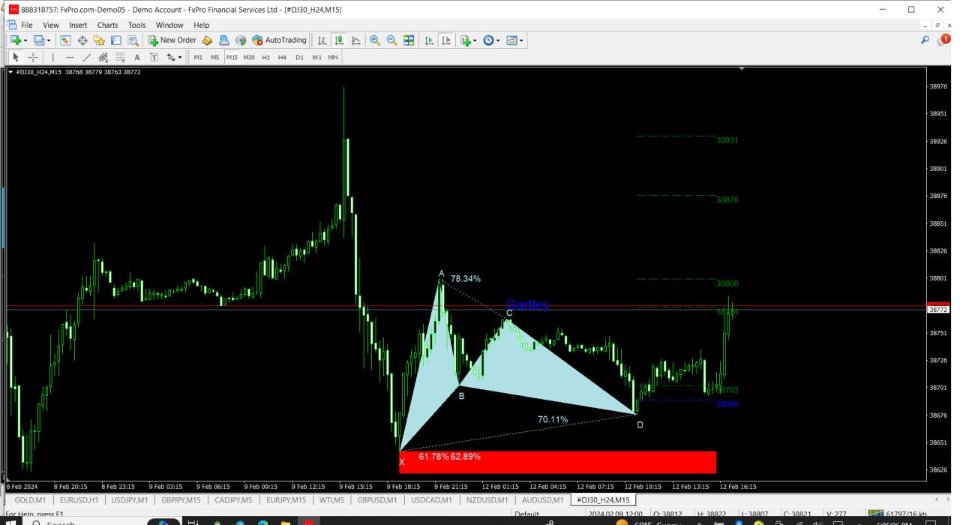The width and height of the screenshot is (960, 525).
Task: Open the Templates icon
Action: 511,40
